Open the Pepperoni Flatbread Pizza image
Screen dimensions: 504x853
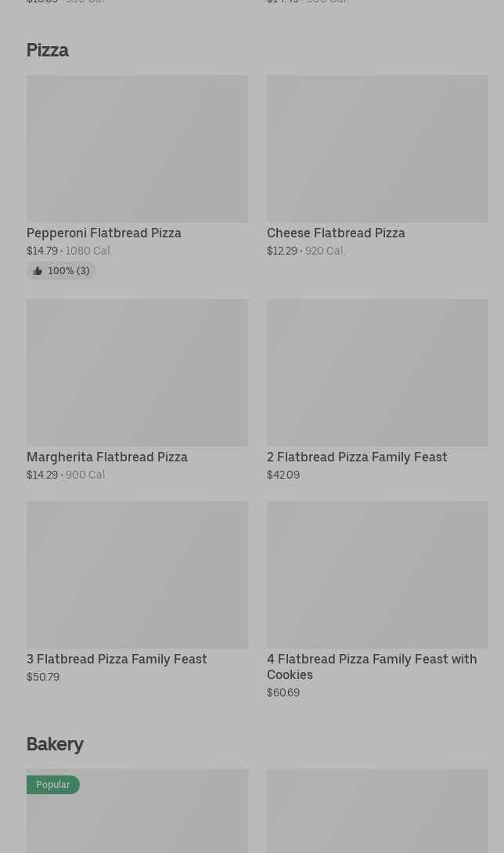pyautogui.click(x=137, y=149)
